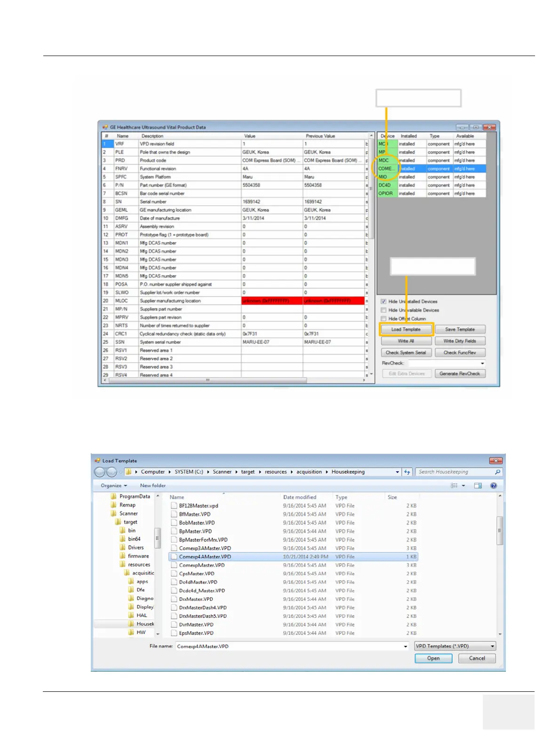
Task: Click the red MLOC value cell
Action: [272, 301]
